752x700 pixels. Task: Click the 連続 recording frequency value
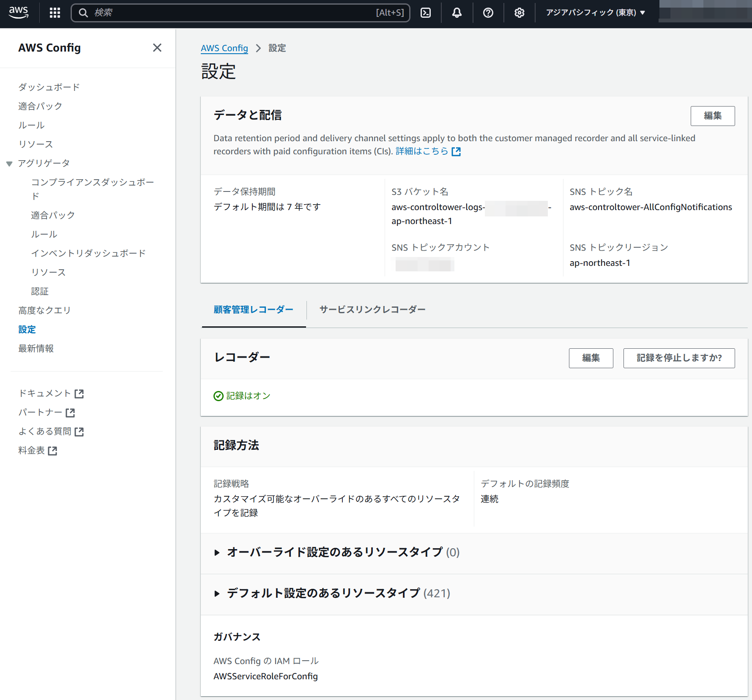coord(489,499)
